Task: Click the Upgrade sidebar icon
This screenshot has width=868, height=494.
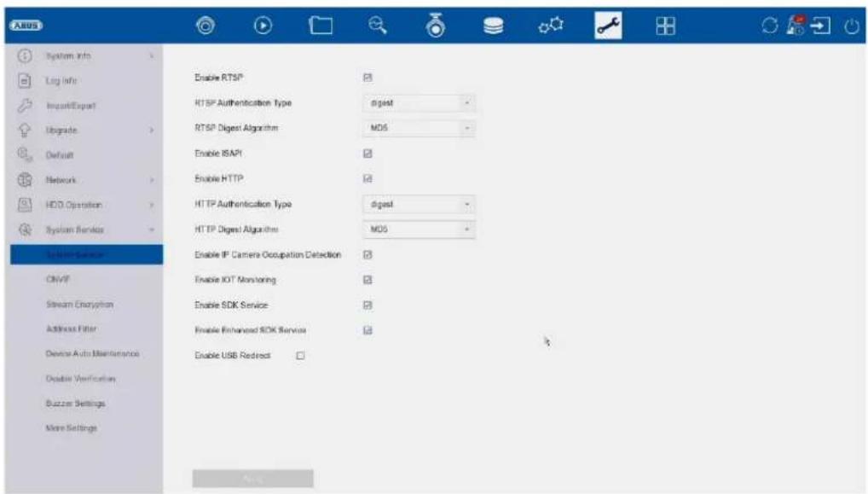Action: [25, 131]
